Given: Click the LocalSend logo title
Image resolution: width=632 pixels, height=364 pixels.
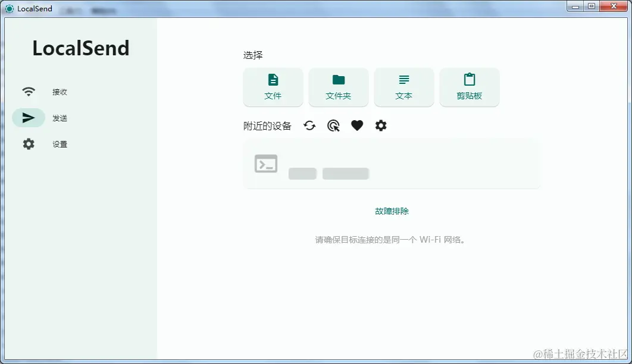Looking at the screenshot, I should (80, 48).
